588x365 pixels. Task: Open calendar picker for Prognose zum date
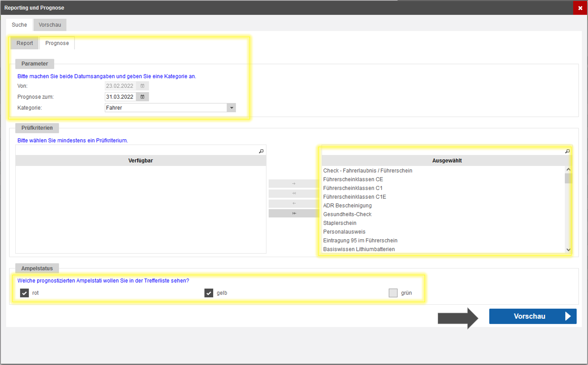point(142,97)
